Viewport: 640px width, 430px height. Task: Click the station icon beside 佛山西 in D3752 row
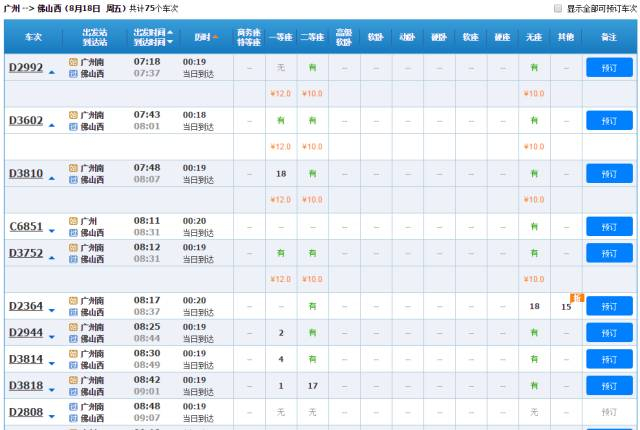[x=73, y=259]
